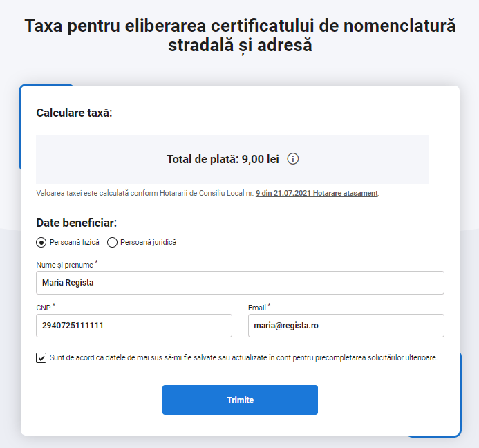Image resolution: width=479 pixels, height=448 pixels.
Task: Click the info icon beside total amount
Action: [292, 159]
